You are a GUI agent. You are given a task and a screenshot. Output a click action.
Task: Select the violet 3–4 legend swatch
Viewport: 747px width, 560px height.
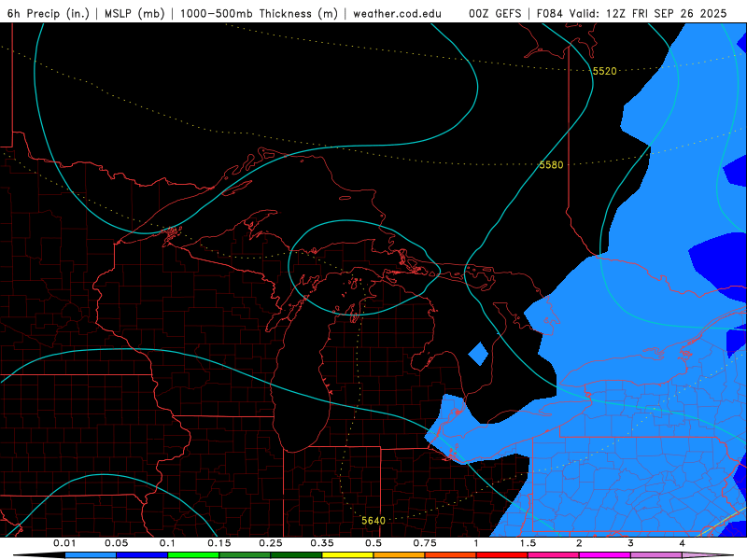click(x=656, y=555)
